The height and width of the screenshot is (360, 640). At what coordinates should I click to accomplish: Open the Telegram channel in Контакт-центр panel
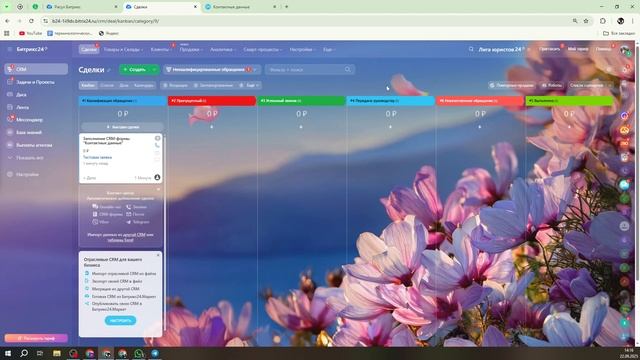pos(138,222)
